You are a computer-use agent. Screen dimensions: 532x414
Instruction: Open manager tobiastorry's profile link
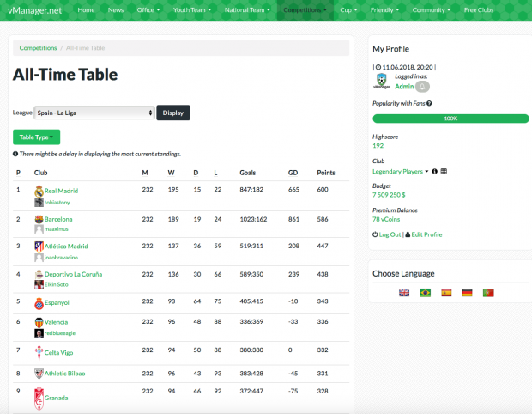pyautogui.click(x=57, y=203)
